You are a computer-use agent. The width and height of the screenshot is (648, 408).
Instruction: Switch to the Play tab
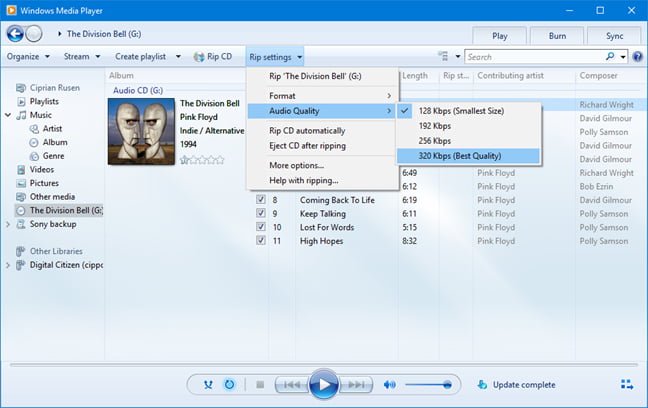pyautogui.click(x=500, y=36)
